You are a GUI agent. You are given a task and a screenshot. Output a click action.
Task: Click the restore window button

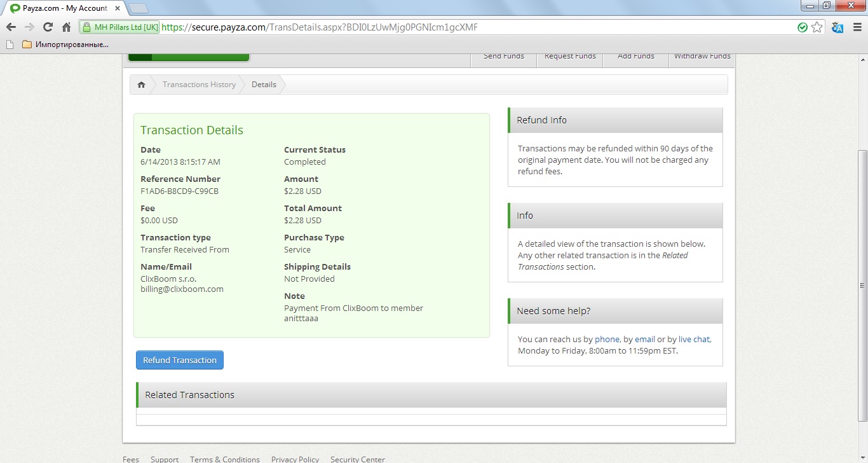(x=826, y=5)
